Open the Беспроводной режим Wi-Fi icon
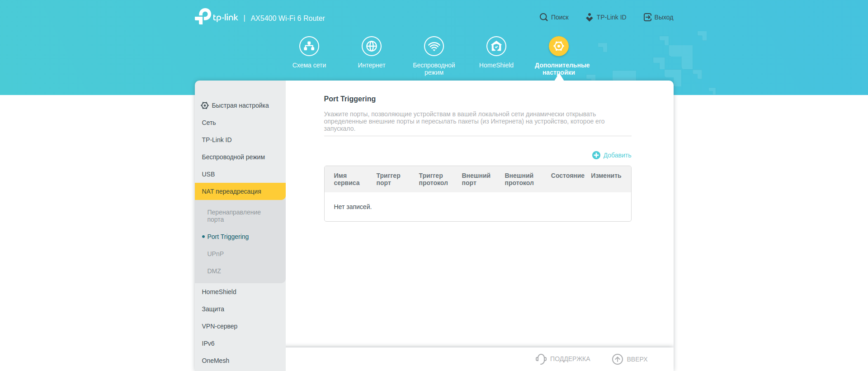The width and height of the screenshot is (868, 371). pyautogui.click(x=434, y=46)
